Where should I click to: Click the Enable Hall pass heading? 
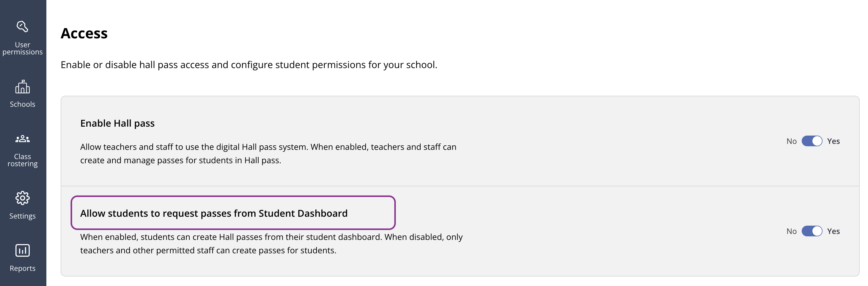tap(117, 123)
